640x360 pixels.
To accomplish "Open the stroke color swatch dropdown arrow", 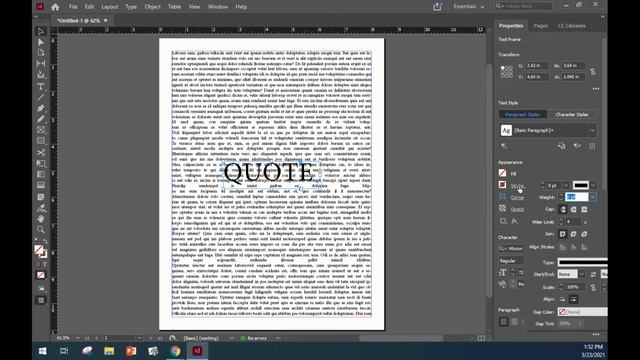I will pos(593,185).
